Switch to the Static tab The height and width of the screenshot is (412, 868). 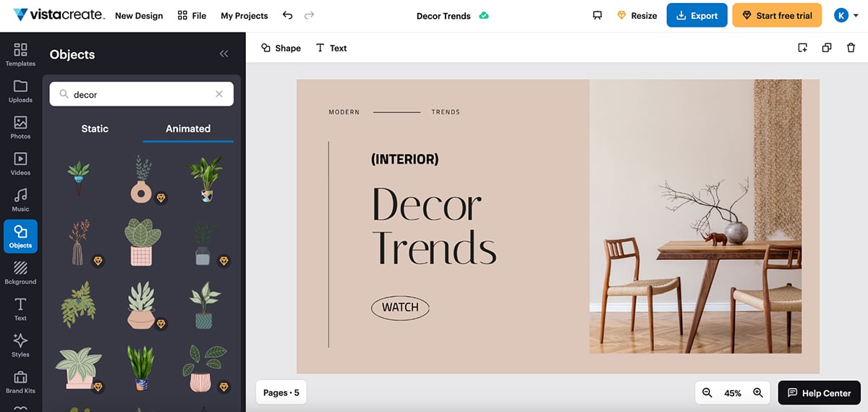pos(95,129)
